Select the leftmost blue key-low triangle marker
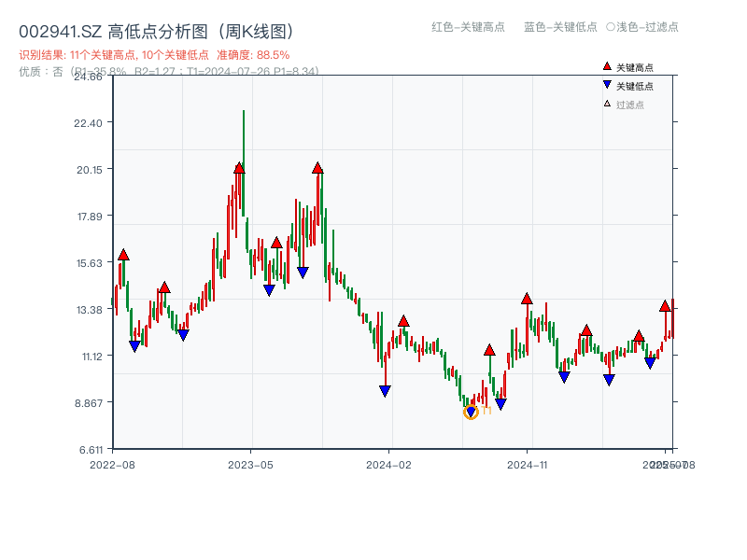 (x=134, y=344)
